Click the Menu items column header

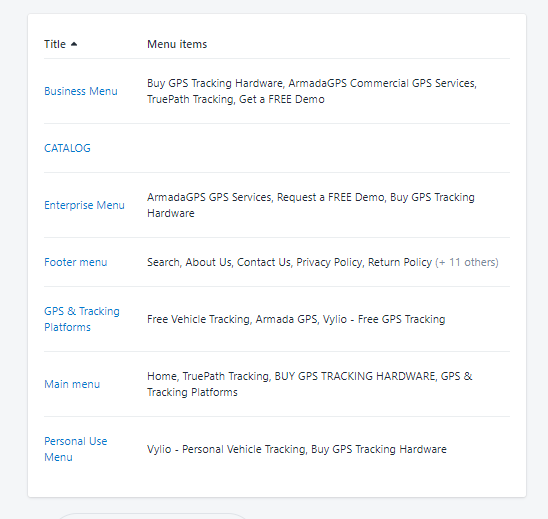point(177,44)
